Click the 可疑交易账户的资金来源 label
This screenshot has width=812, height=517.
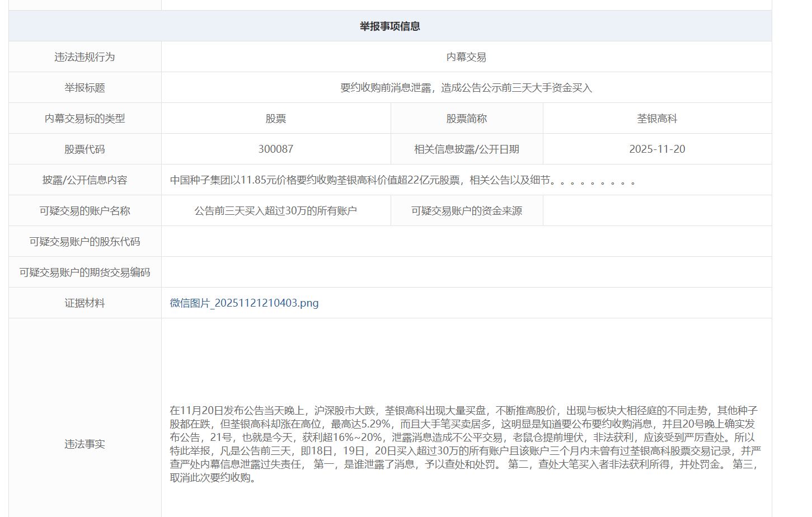coord(467,211)
